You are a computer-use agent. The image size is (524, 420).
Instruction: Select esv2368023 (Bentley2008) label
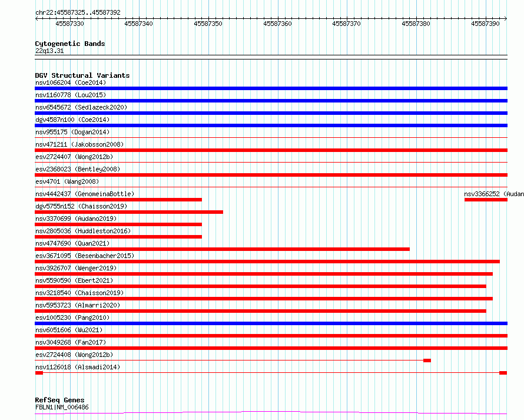pyautogui.click(x=78, y=169)
